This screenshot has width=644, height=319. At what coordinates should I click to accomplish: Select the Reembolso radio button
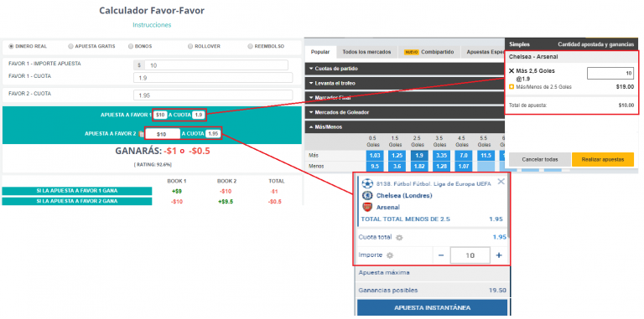coord(250,46)
